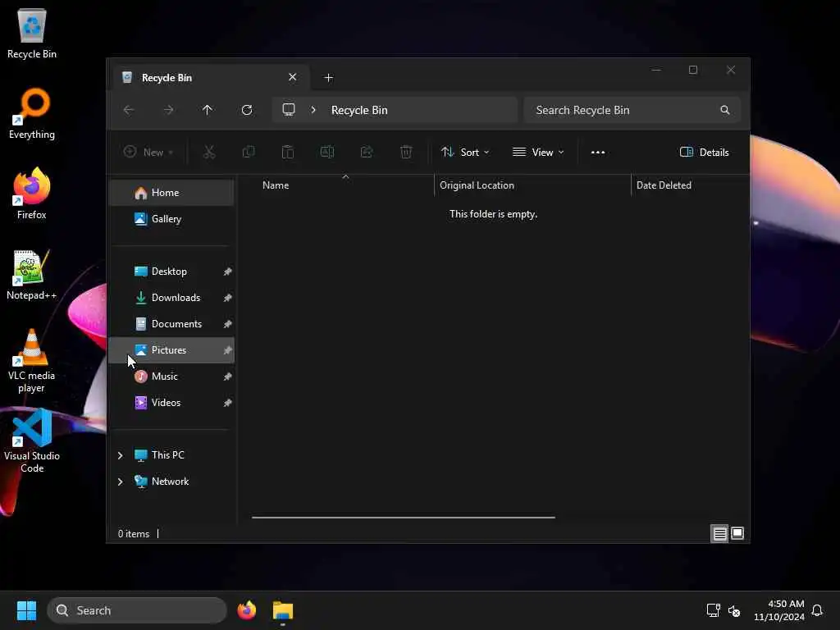This screenshot has width=840, height=630.
Task: Go back in File Explorer
Action: 129,110
